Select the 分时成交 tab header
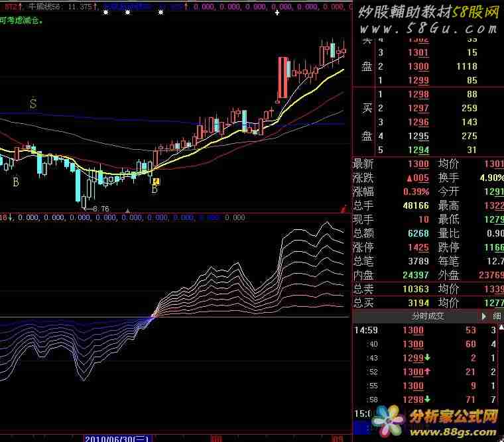The height and width of the screenshot is (442, 504). click(428, 316)
